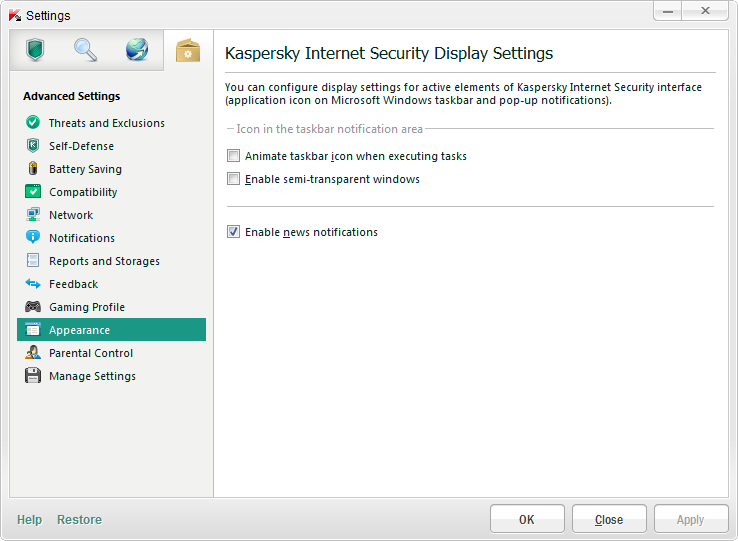Click the Threats and Exclusions checkmark icon
738x541 pixels.
pyautogui.click(x=33, y=123)
